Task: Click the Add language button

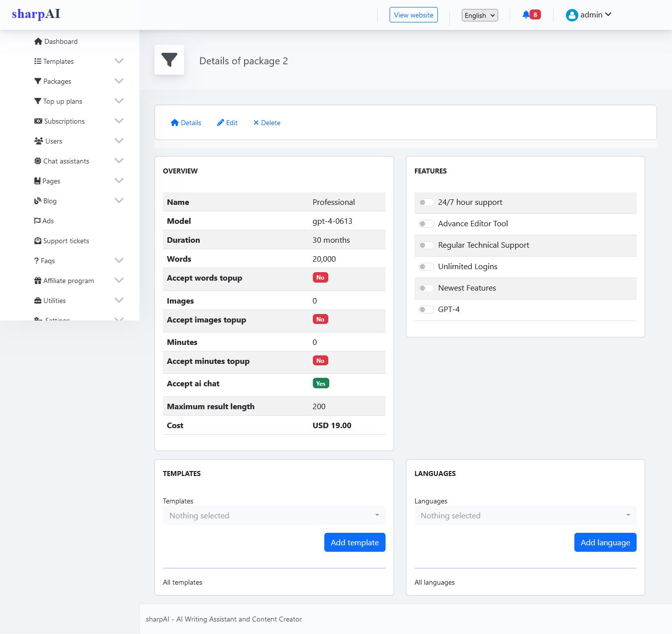Action: [x=605, y=542]
